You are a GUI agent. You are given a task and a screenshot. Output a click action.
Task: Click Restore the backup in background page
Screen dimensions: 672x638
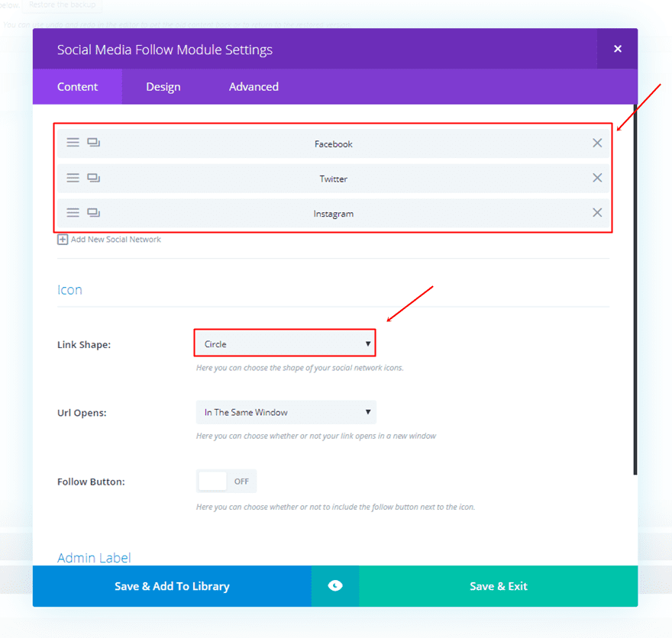(62, 5)
